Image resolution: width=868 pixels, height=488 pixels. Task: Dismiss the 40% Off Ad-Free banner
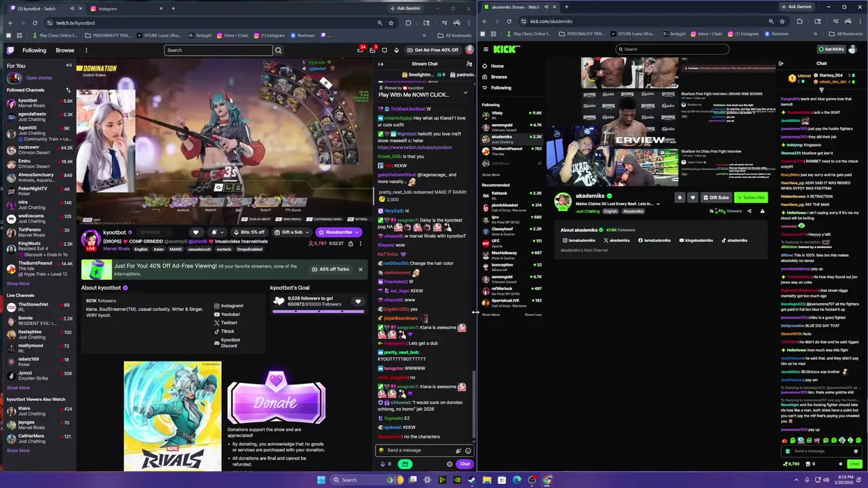tap(360, 269)
